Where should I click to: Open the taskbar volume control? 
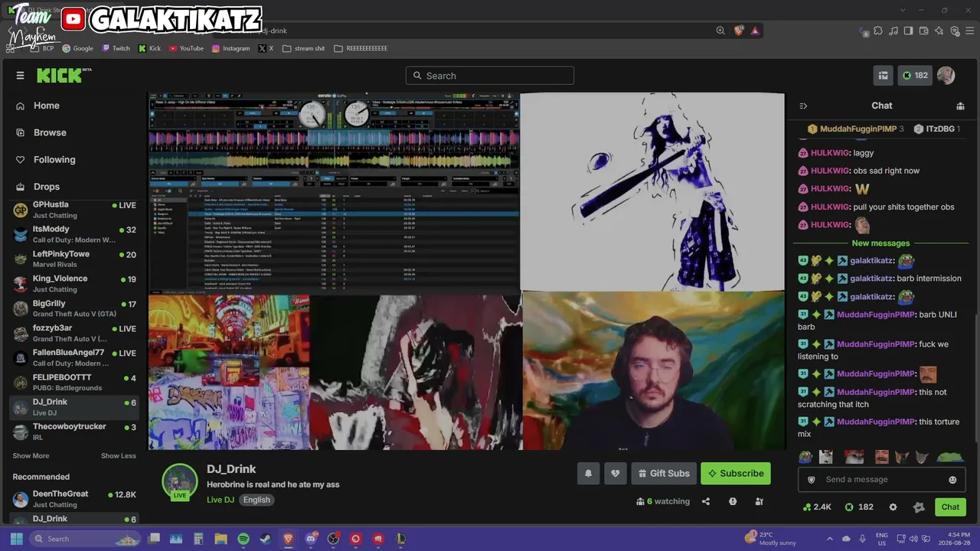point(912,539)
